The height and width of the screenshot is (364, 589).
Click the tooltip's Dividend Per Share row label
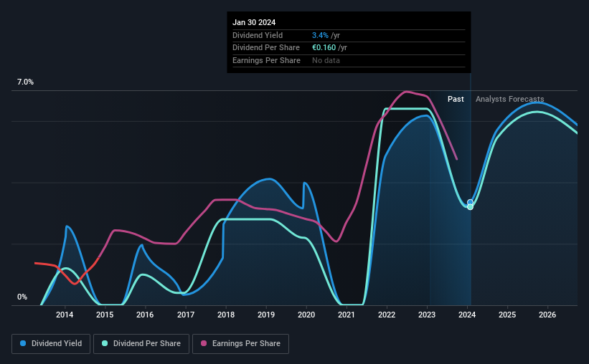[266, 48]
